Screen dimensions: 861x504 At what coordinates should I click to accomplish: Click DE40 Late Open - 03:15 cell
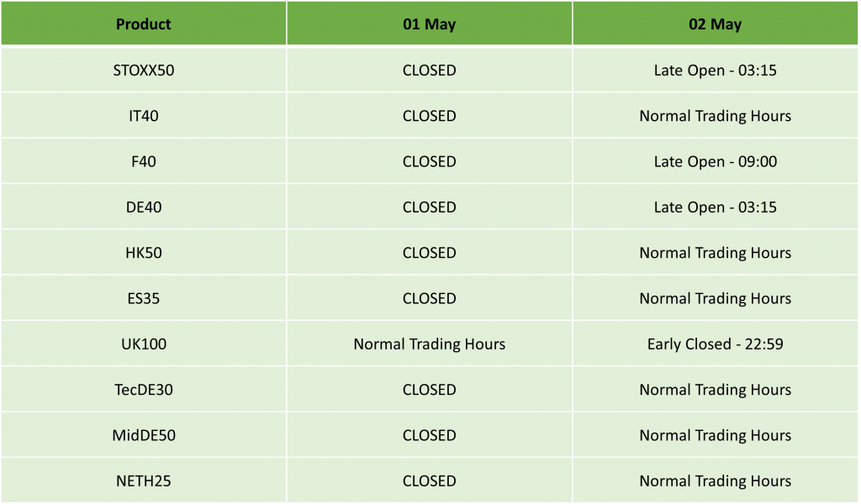click(715, 207)
